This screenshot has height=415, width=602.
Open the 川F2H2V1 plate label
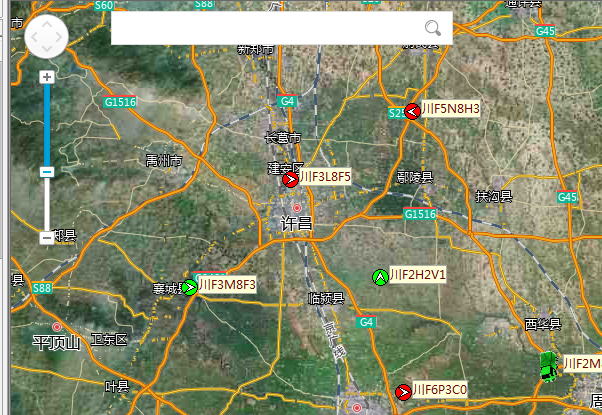click(x=417, y=275)
